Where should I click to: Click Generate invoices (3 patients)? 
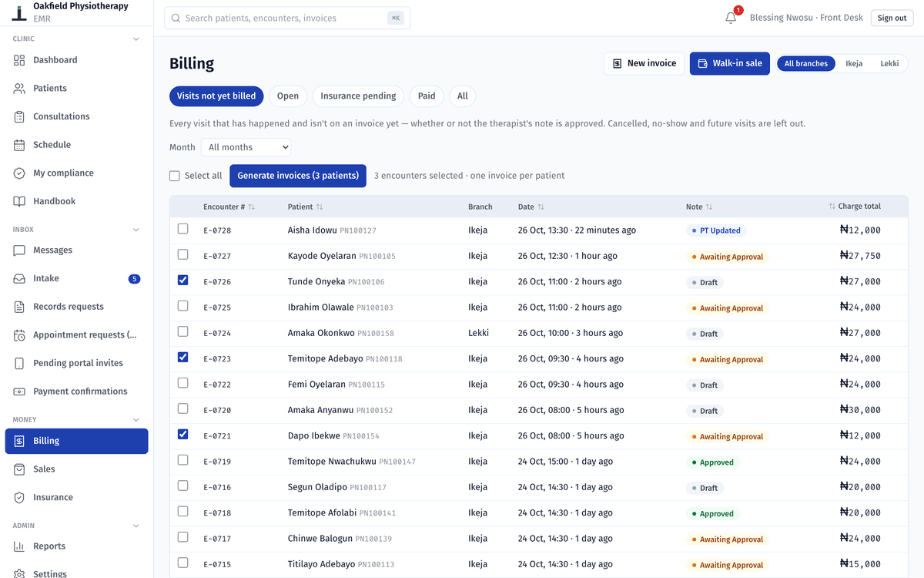(x=298, y=176)
